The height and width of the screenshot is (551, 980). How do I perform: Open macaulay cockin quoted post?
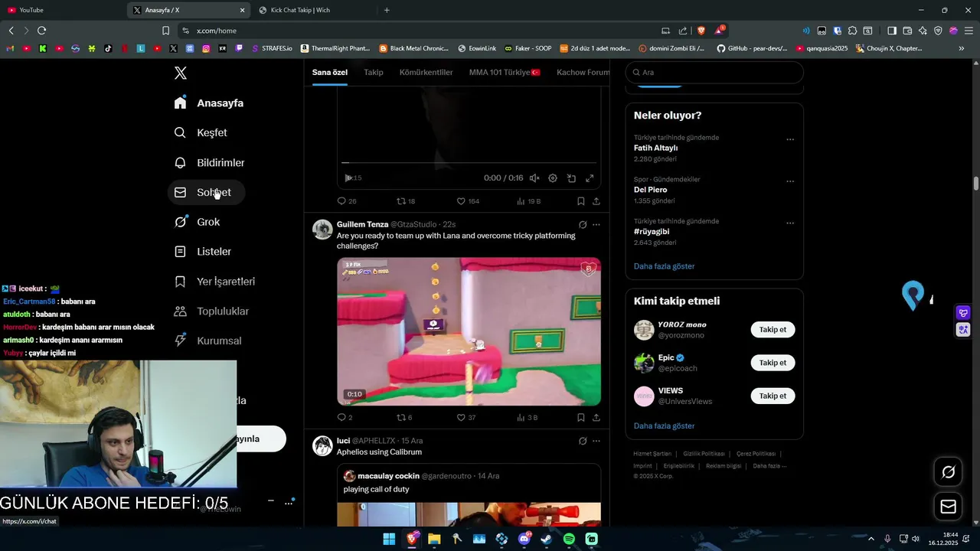(469, 495)
